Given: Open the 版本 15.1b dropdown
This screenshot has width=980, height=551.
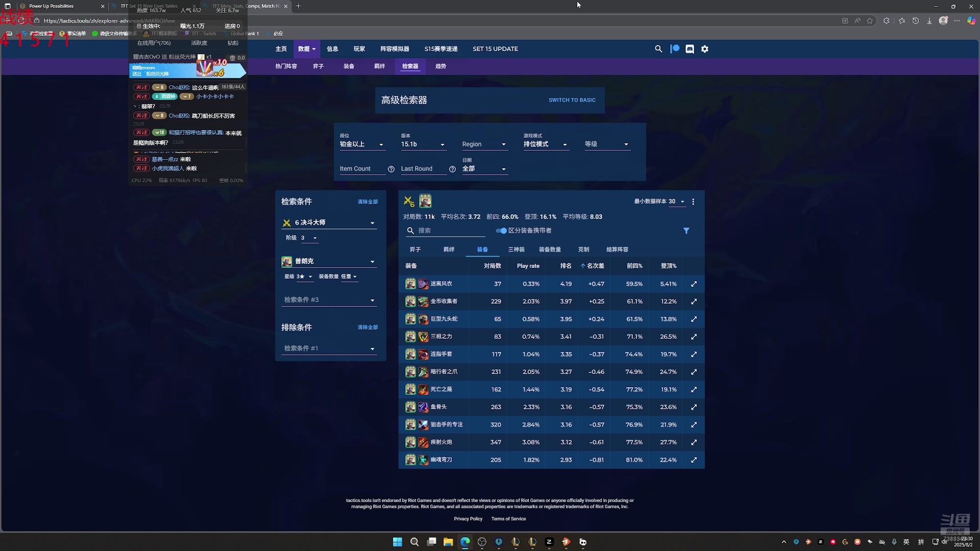Looking at the screenshot, I should click(423, 144).
